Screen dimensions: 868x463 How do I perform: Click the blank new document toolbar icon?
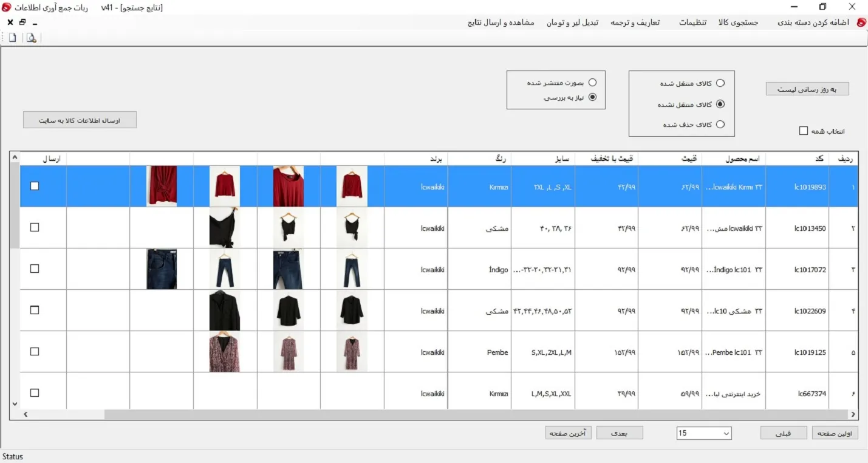coord(12,38)
